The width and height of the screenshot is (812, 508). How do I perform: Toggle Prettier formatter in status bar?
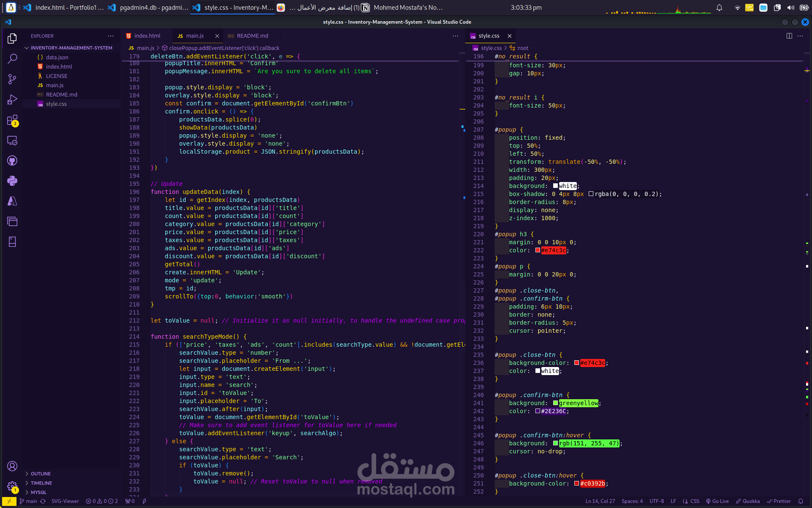tap(779, 501)
